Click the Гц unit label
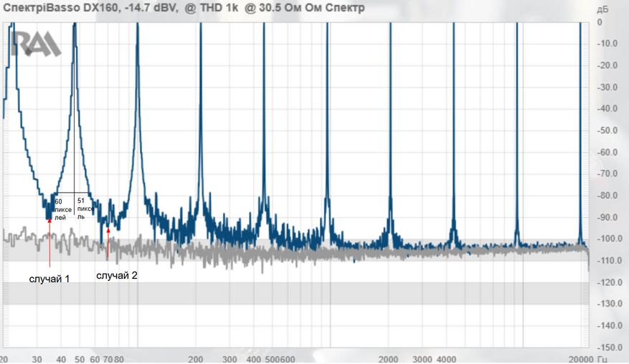The image size is (629, 364). (x=602, y=359)
